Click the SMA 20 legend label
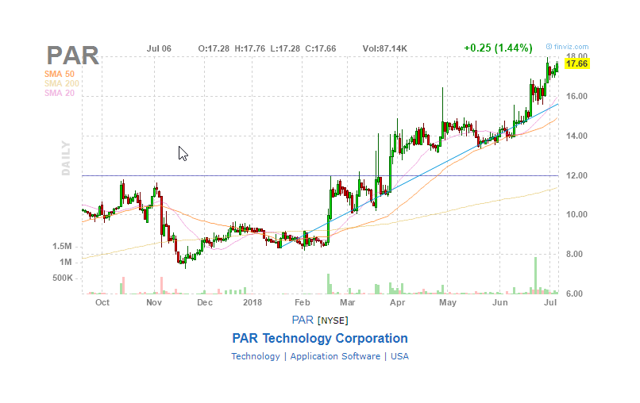640x403 pixels. 60,93
